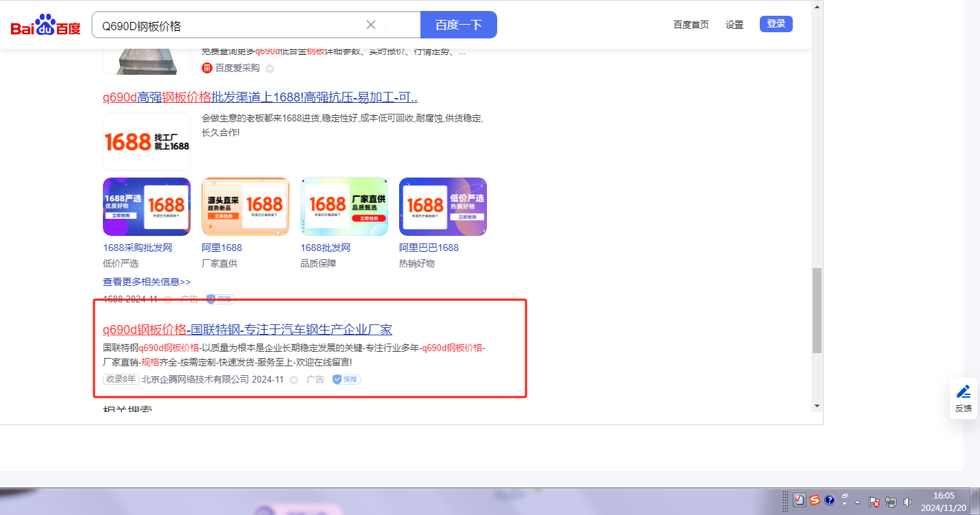Click the 热销好物 caption under 阿里巴巴1688
This screenshot has height=515, width=980.
pyautogui.click(x=417, y=263)
